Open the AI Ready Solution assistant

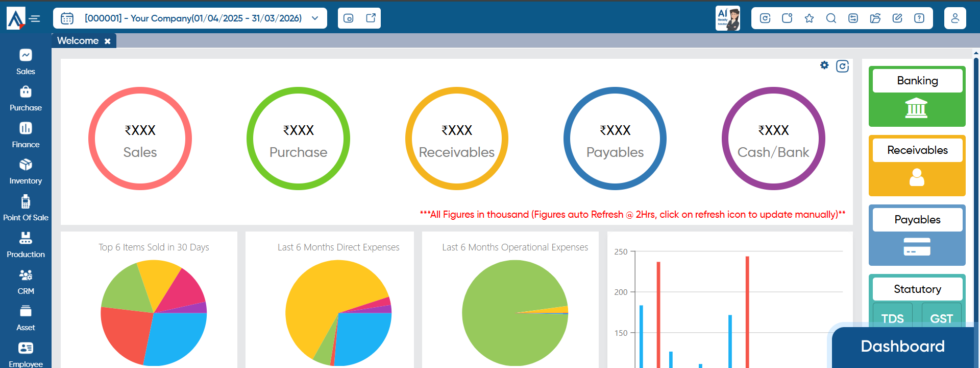[x=728, y=18]
